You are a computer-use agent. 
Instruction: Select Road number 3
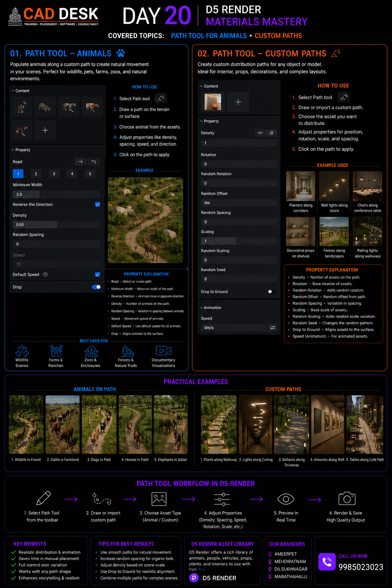point(54,174)
